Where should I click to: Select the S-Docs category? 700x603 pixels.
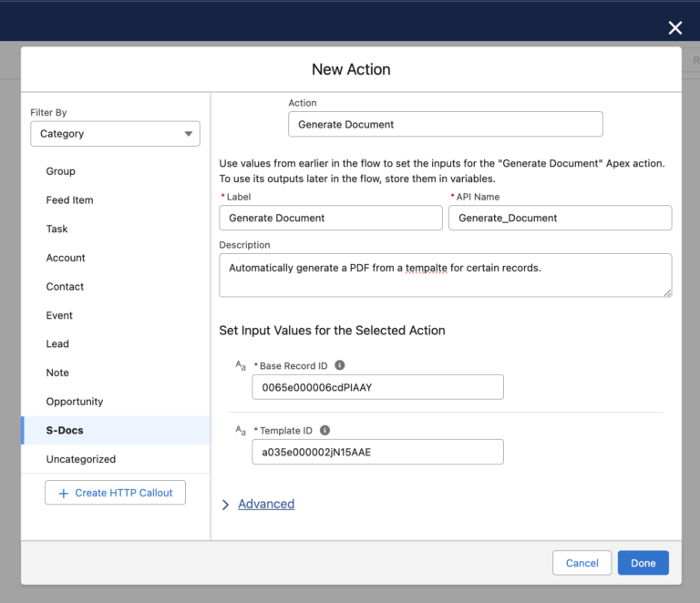116,431
